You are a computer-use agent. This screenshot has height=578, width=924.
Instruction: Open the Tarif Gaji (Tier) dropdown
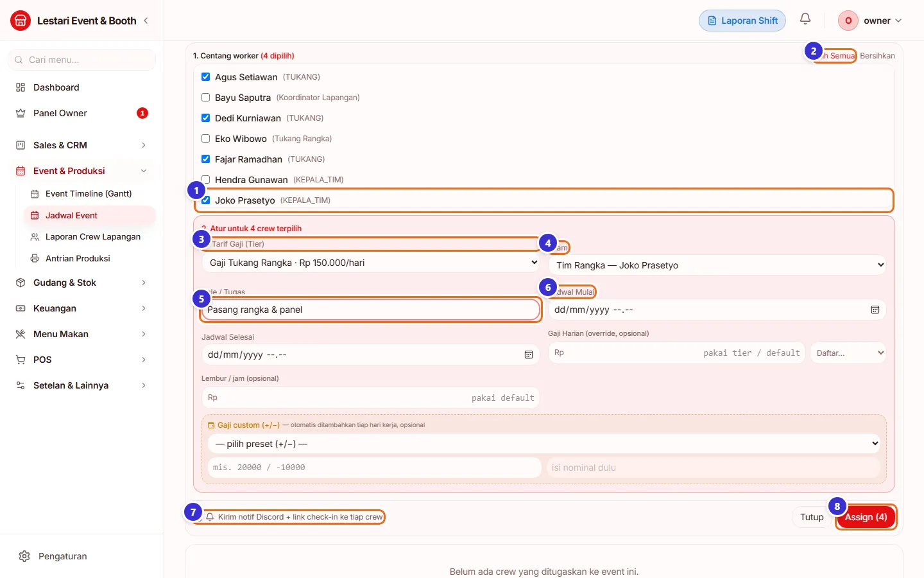pos(371,263)
